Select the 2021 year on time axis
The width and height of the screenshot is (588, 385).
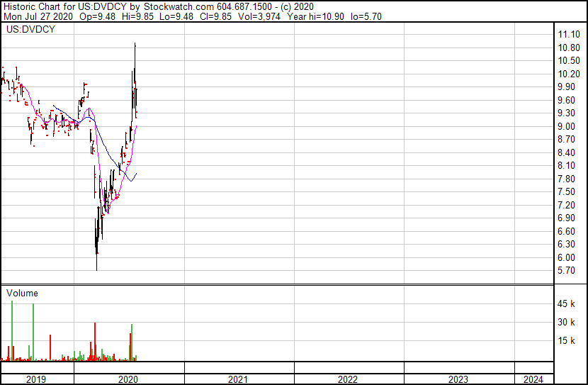tap(238, 380)
